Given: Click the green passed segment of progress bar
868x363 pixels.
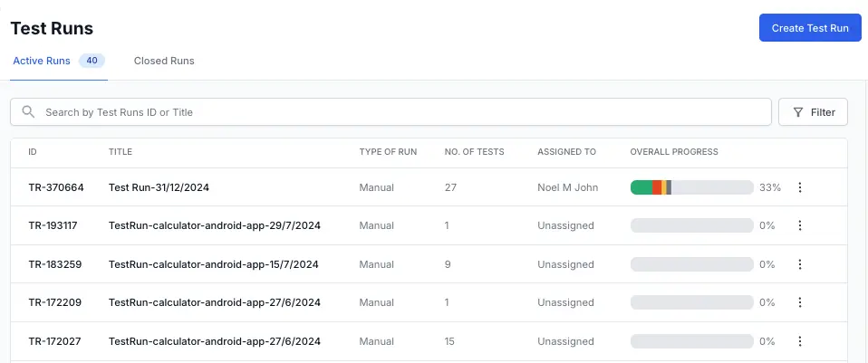Looking at the screenshot, I should 641,187.
